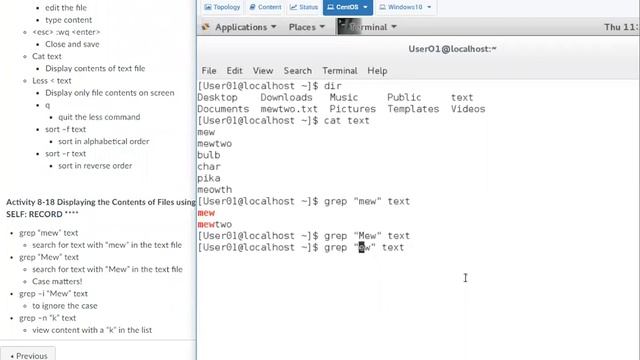
Task: Click the 'meowth' line in cat output
Action: tap(214, 190)
